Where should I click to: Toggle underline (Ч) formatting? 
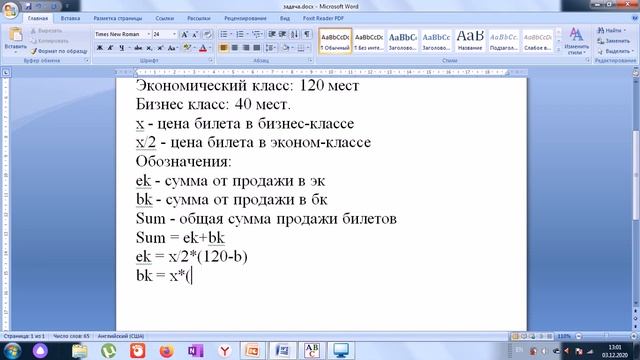click(121, 48)
